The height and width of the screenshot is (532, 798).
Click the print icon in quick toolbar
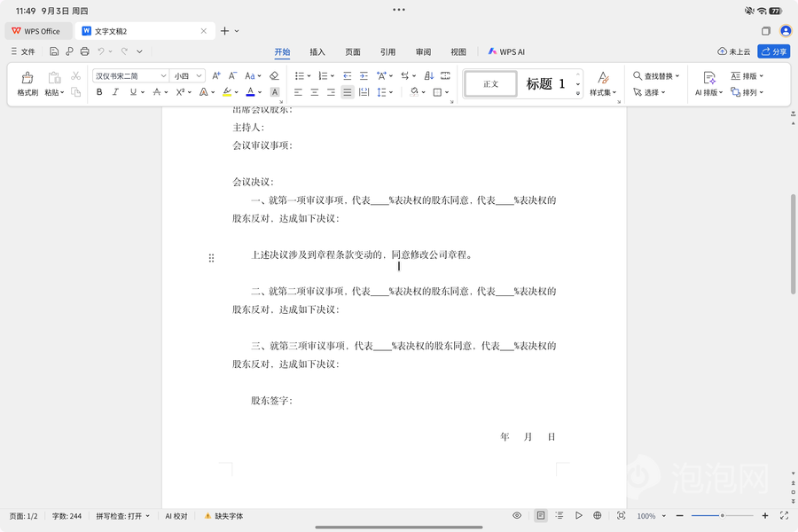[85, 51]
